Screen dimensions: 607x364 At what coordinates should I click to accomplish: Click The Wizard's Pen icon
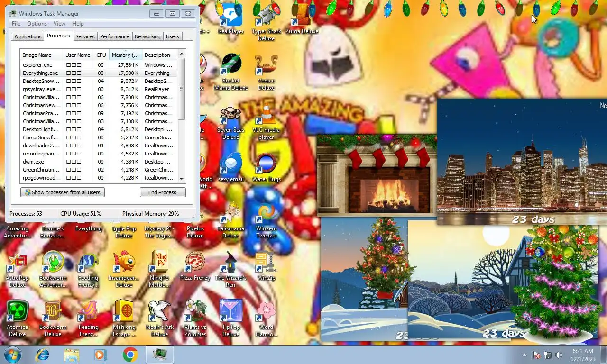[230, 269]
